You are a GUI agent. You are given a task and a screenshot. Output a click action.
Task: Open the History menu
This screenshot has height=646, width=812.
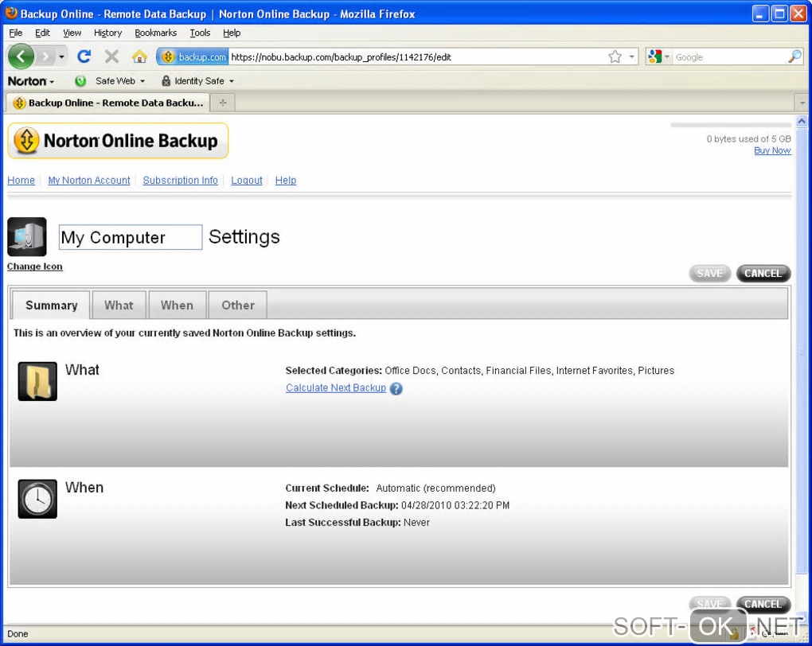pyautogui.click(x=107, y=33)
